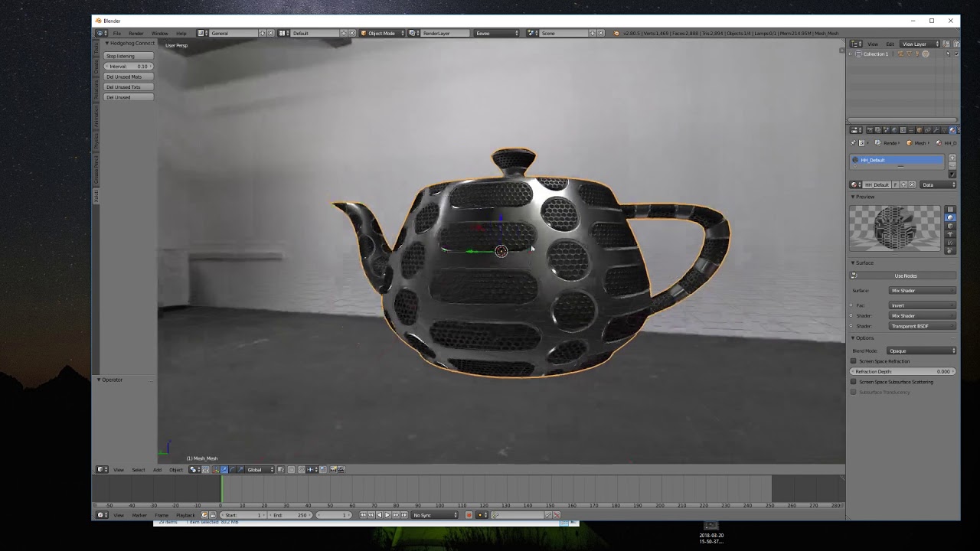Open the HH_Default material browse icon

pos(855,184)
